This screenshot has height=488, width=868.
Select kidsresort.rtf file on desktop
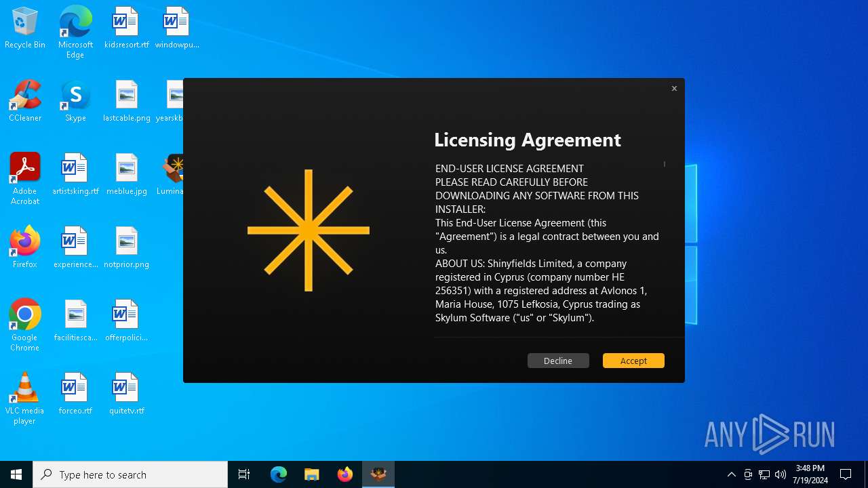tap(126, 28)
